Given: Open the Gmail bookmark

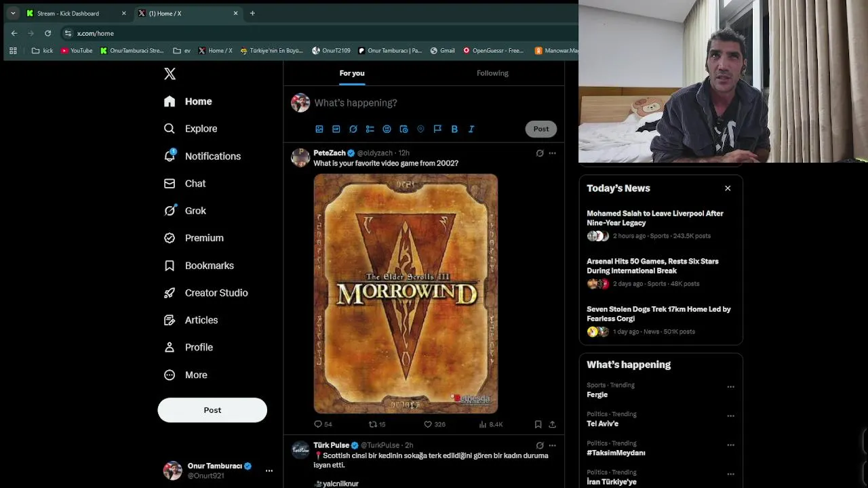Looking at the screenshot, I should [442, 51].
